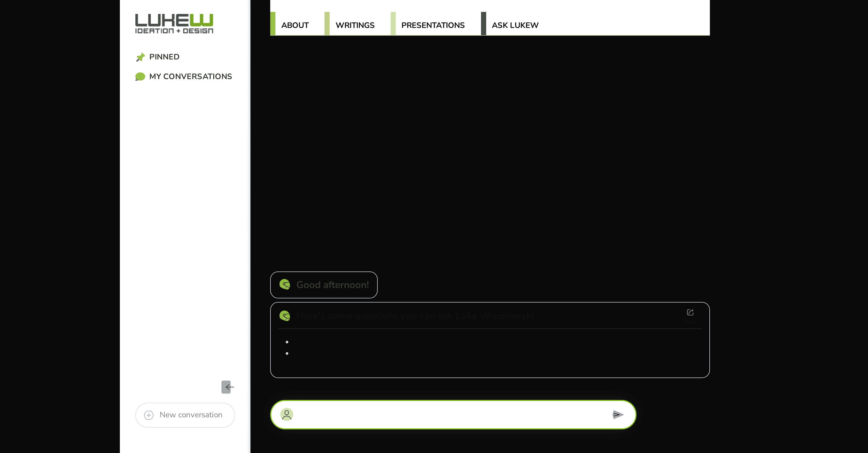
Task: Open the PINNED section label
Action: click(164, 57)
